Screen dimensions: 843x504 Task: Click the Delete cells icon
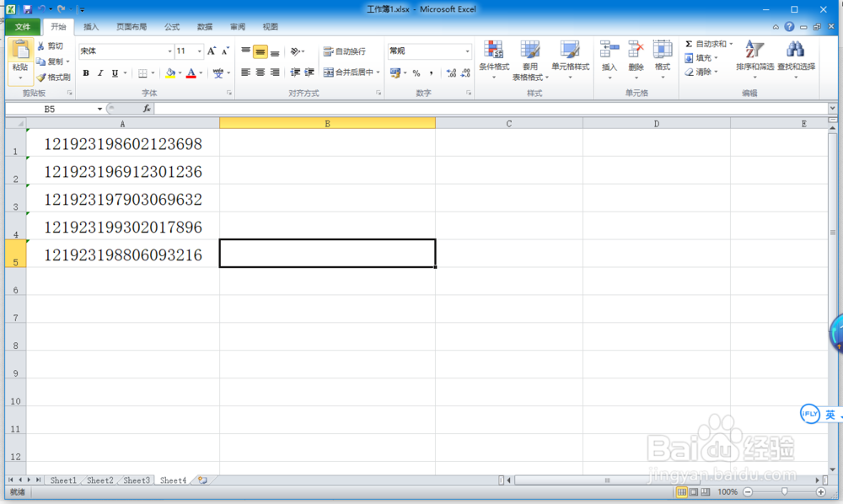tap(636, 50)
